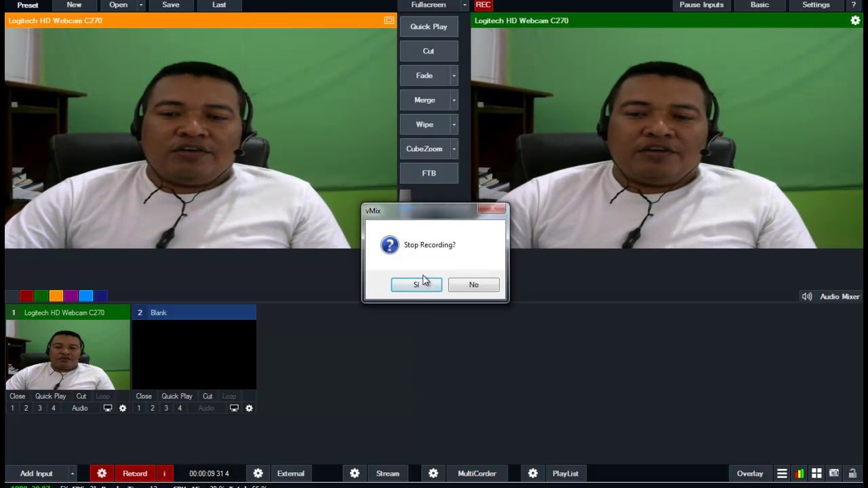This screenshot has height=488, width=868.
Task: Expand the Wipe transition dropdown arrow
Action: point(454,124)
